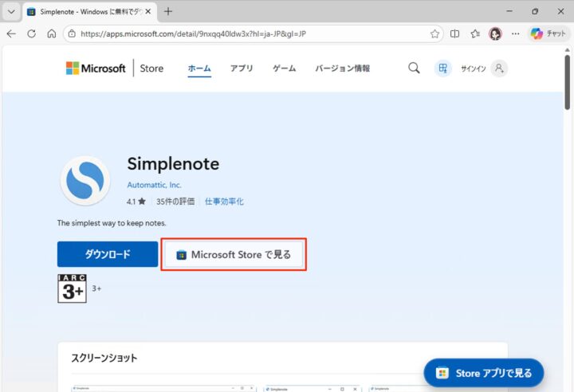Open the browser settings ellipsis menu
The width and height of the screenshot is (574, 392).
pos(515,34)
